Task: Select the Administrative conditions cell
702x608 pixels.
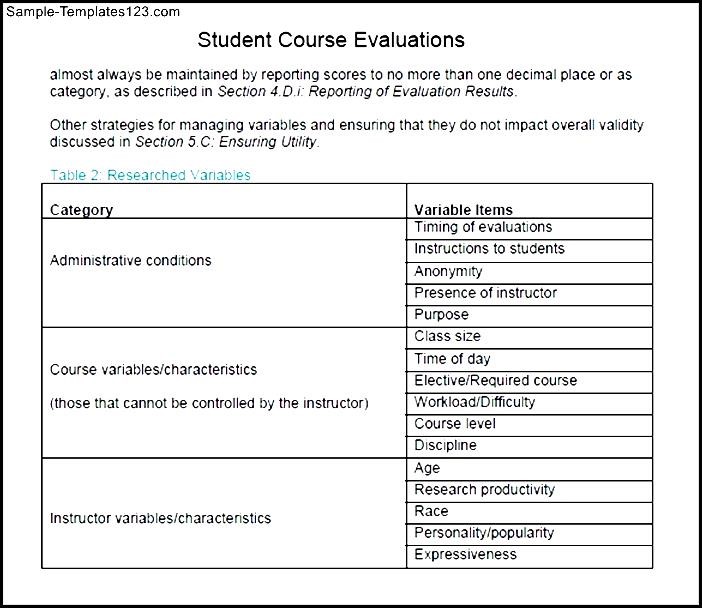Action: (131, 260)
